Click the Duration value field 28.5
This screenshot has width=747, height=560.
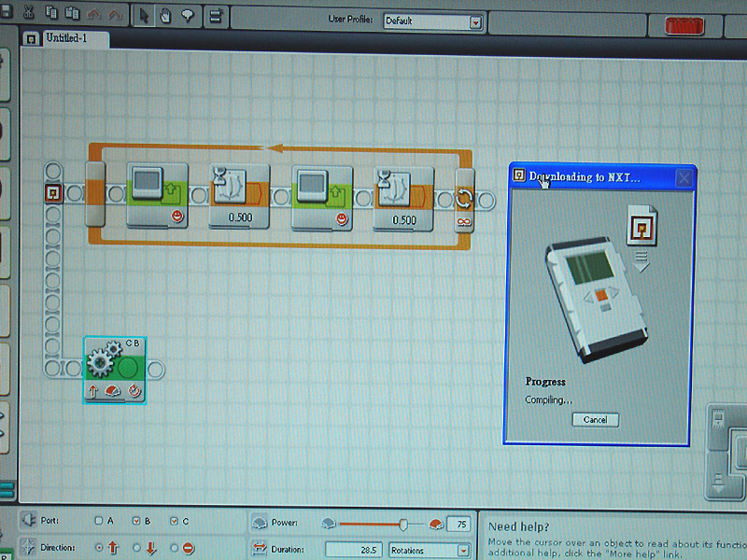[x=353, y=550]
